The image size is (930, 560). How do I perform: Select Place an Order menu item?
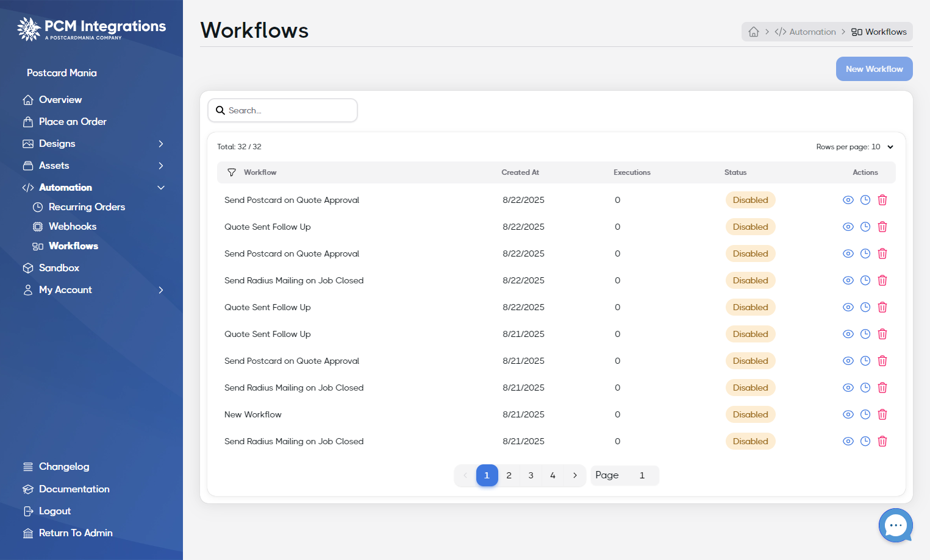point(73,122)
